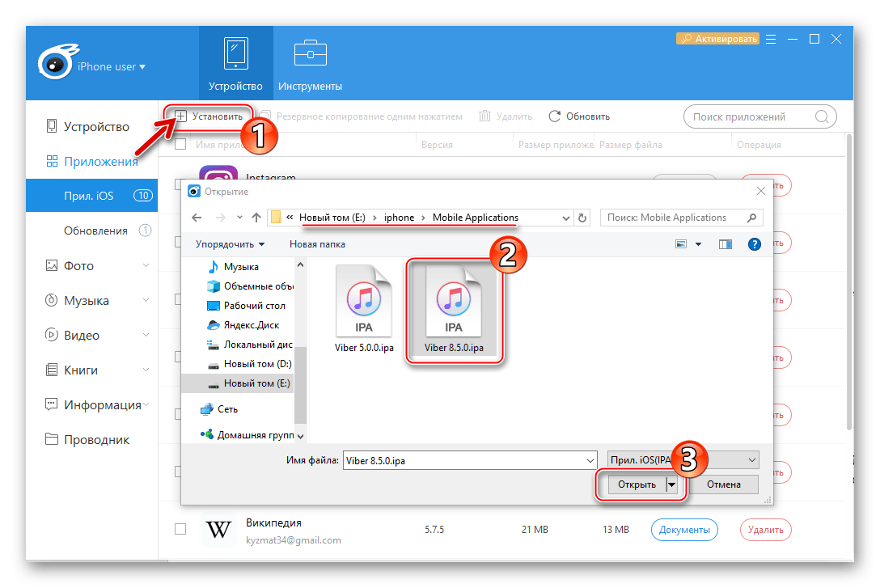
Task: Select the Viber 5.0.0.ipa file
Action: [x=364, y=311]
